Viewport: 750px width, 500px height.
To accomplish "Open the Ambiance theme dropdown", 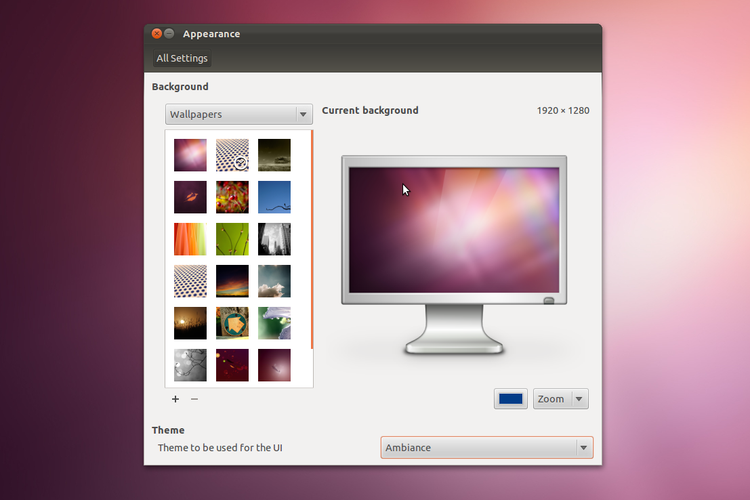I will coord(487,448).
